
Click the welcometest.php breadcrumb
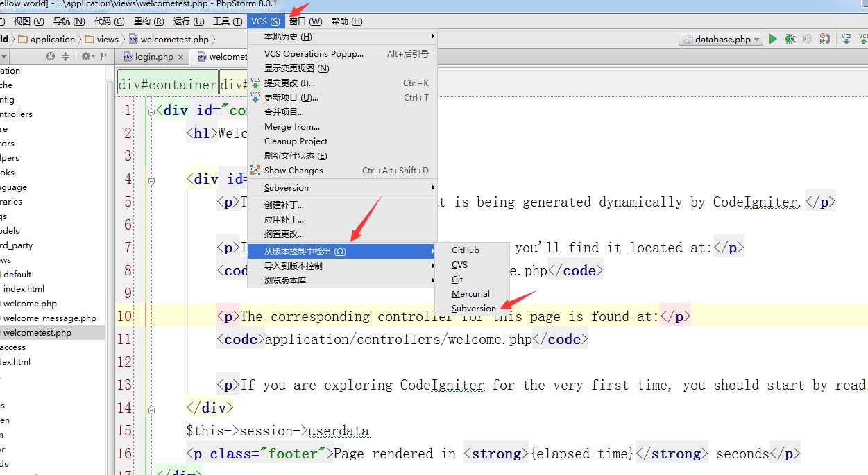tap(174, 40)
